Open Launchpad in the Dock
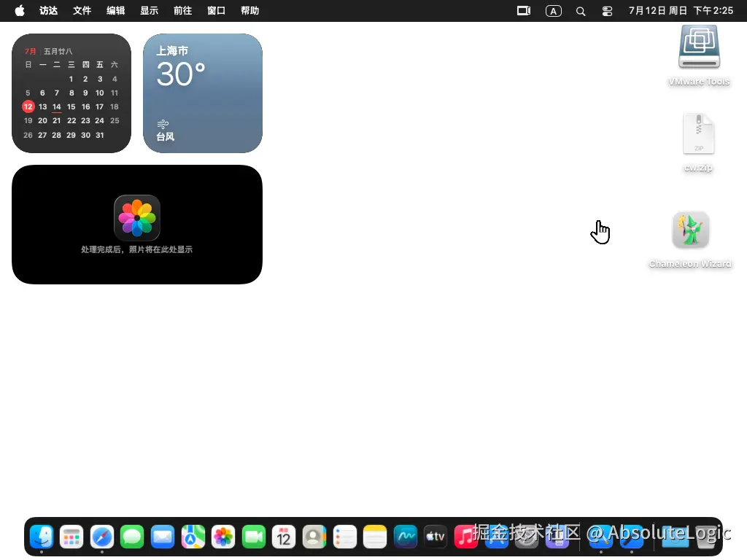Viewport: 747px width, 560px height. pos(71,537)
